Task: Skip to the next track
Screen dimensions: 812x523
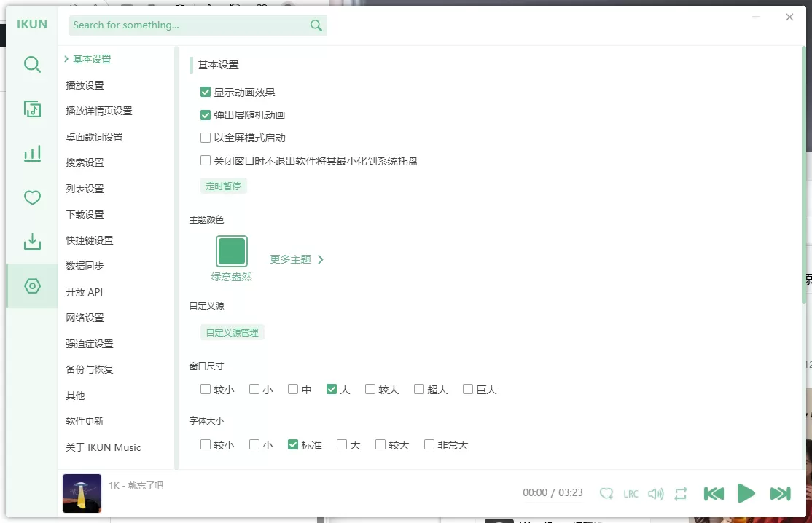Action: pyautogui.click(x=780, y=493)
